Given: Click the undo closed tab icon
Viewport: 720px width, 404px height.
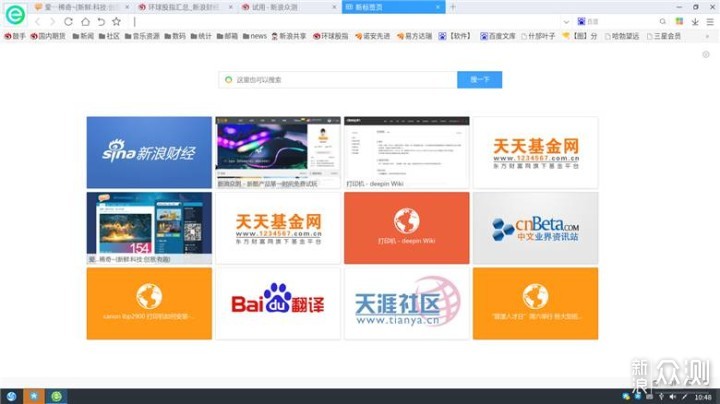Looking at the screenshot, I should (x=101, y=22).
